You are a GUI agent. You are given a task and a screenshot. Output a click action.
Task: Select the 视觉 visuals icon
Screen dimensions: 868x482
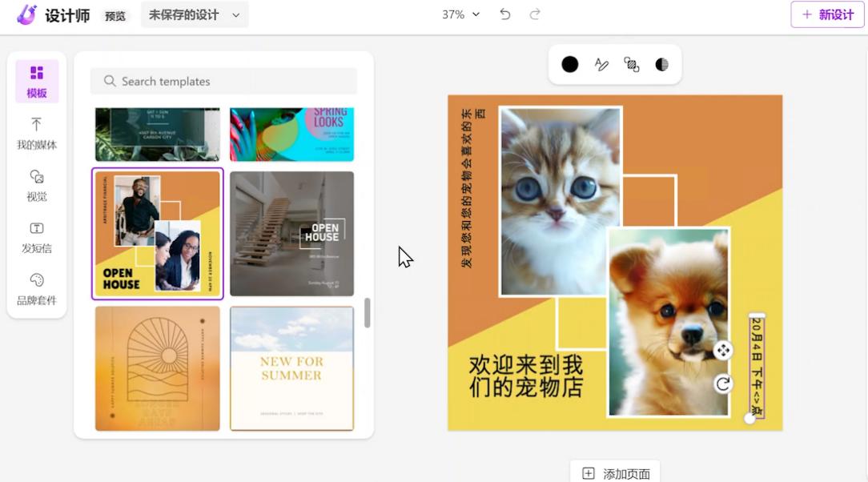pyautogui.click(x=36, y=185)
